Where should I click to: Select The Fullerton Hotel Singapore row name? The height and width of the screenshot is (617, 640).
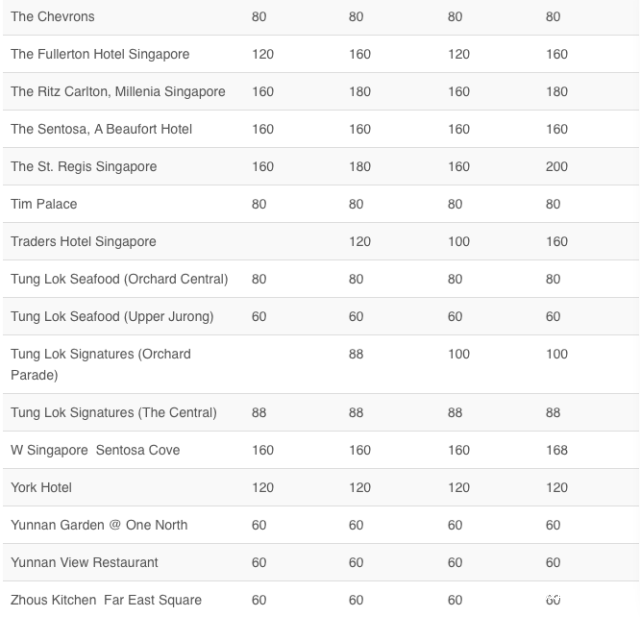tap(99, 54)
